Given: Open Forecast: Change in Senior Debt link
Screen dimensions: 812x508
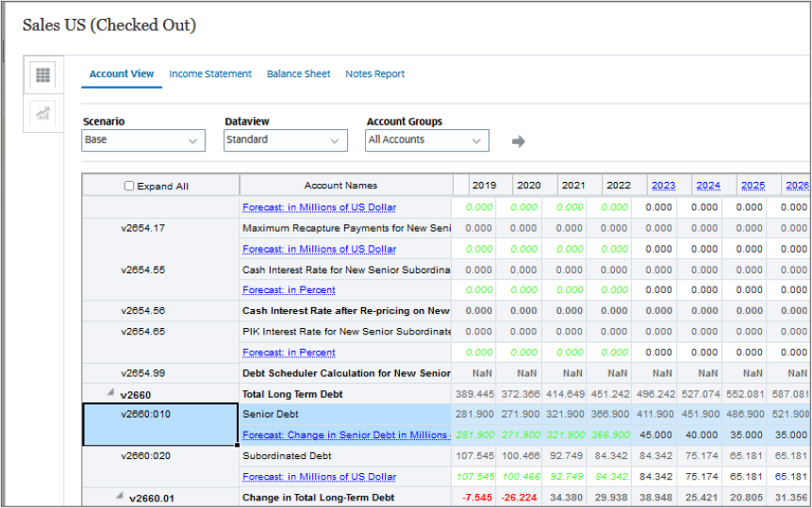Looking at the screenshot, I should (x=345, y=434).
